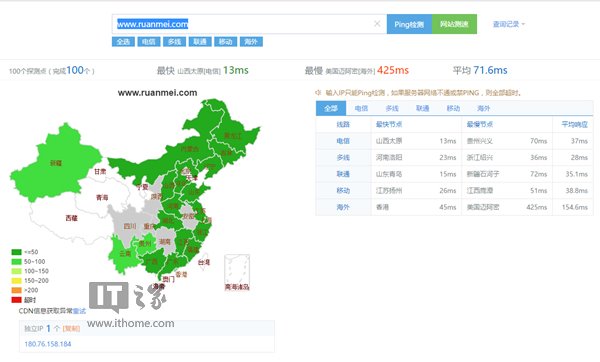600x362 pixels.
Task: Click the speaker notice icon above the results table
Action: click(x=318, y=92)
